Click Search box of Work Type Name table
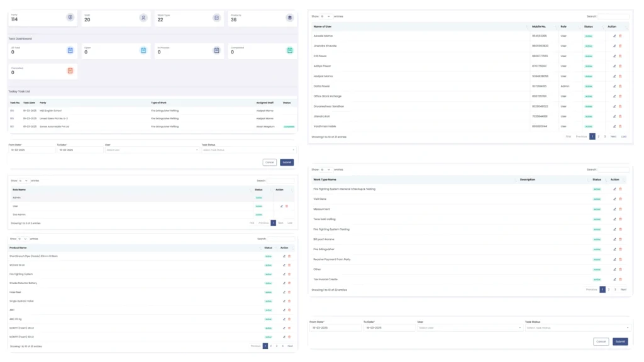 point(613,170)
